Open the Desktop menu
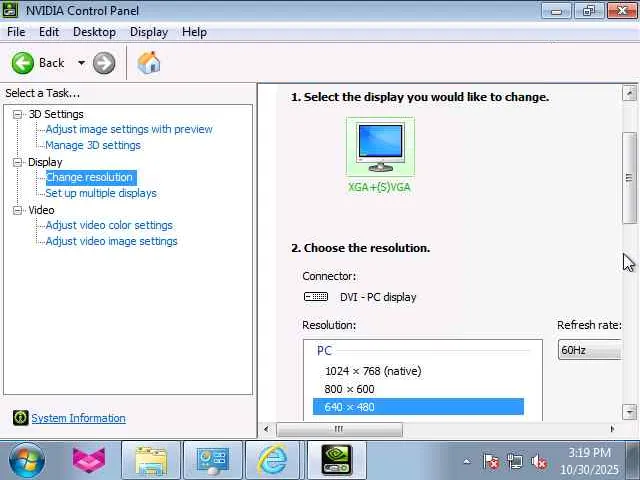640x480 pixels. click(94, 32)
